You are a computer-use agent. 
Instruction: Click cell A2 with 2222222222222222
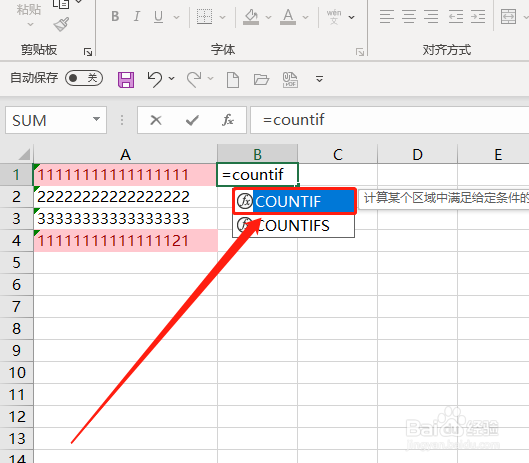126,197
